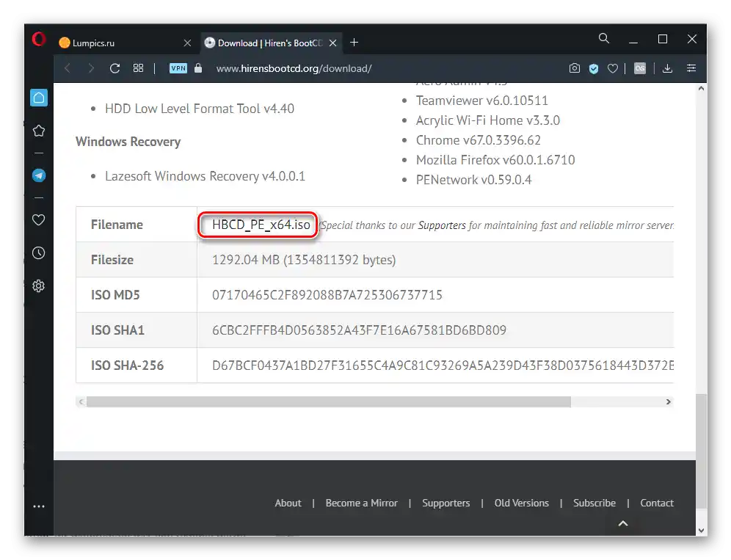
Task: Open the extension icon beside bookmarks heart
Action: [x=640, y=68]
